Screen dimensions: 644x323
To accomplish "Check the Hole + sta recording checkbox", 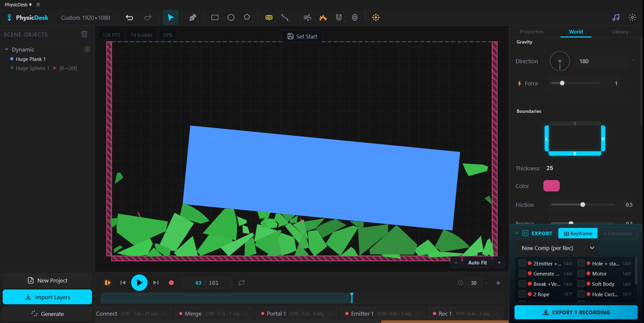I will click(x=581, y=263).
